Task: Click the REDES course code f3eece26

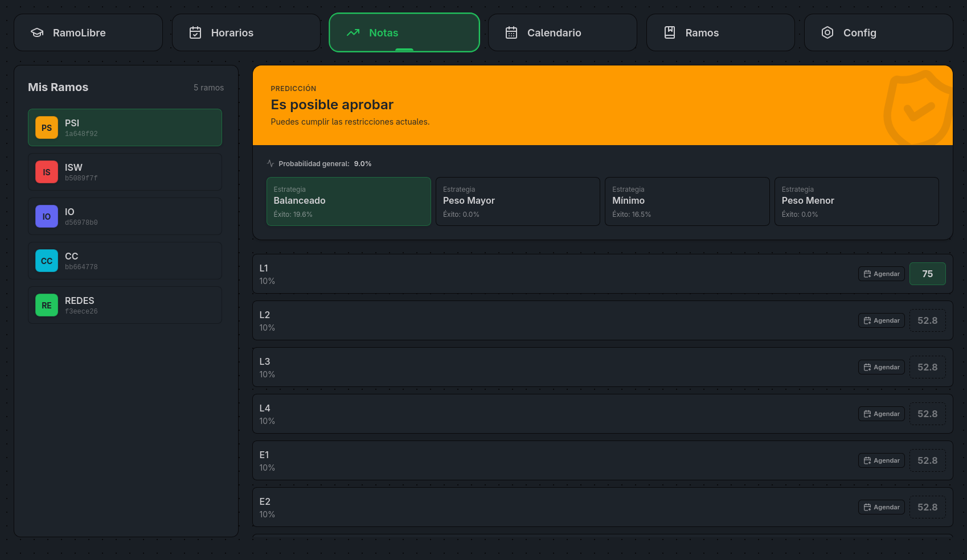Action: (81, 312)
